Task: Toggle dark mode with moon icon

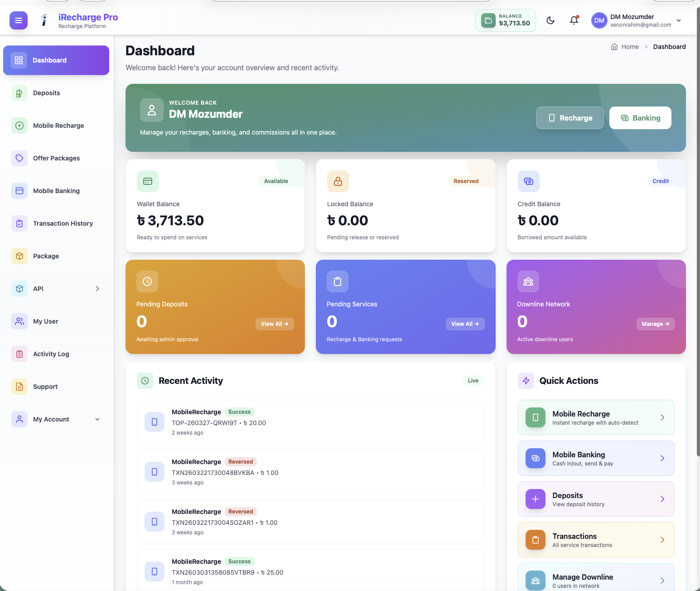Action: click(550, 20)
